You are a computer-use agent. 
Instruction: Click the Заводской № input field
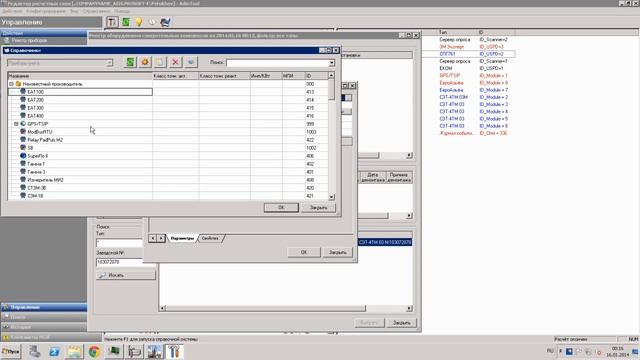(119, 262)
